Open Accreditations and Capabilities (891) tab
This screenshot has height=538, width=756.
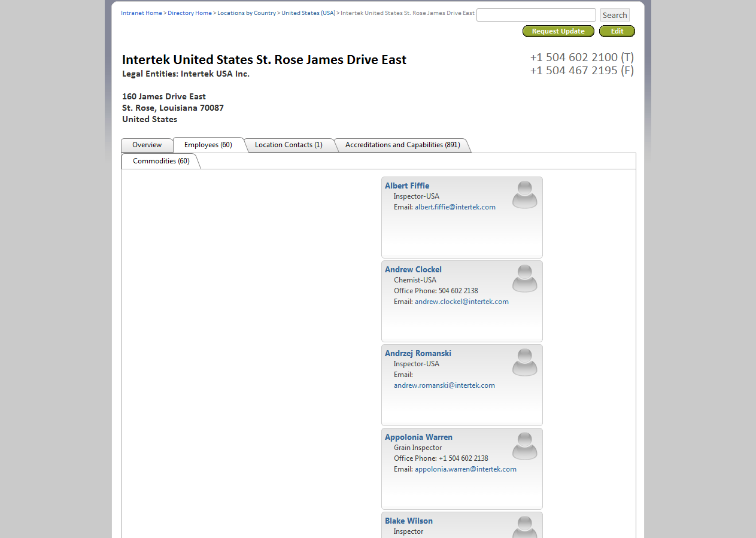coord(402,145)
